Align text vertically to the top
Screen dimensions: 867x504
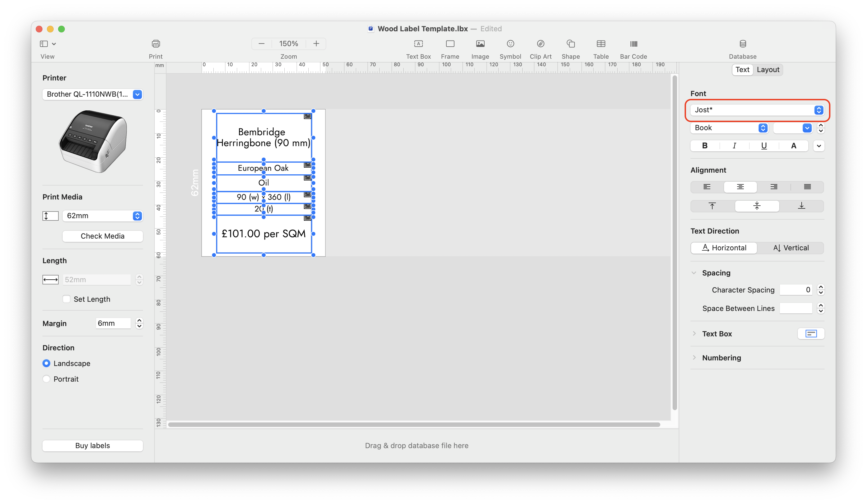pyautogui.click(x=712, y=206)
